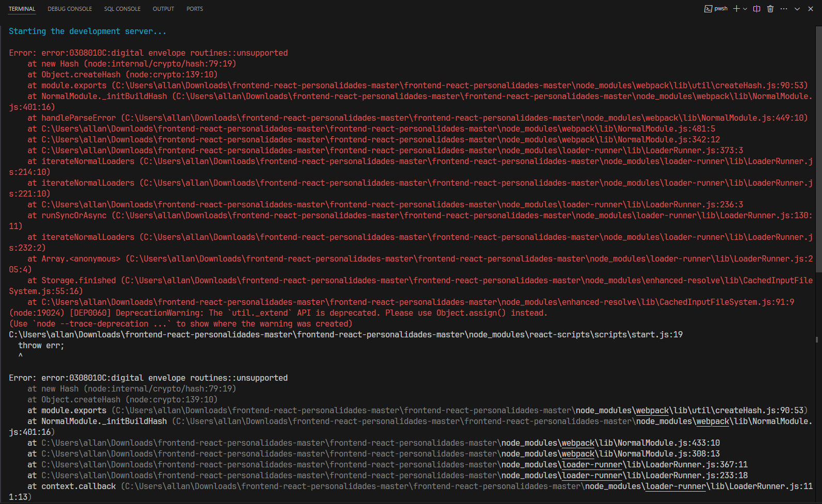Click the white 'digital envelope routines::unsupported' error line

tap(148, 378)
